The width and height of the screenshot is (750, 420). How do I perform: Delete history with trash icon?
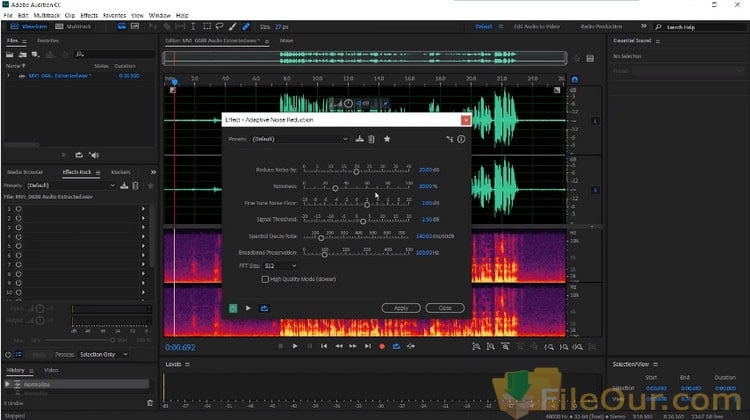point(150,403)
